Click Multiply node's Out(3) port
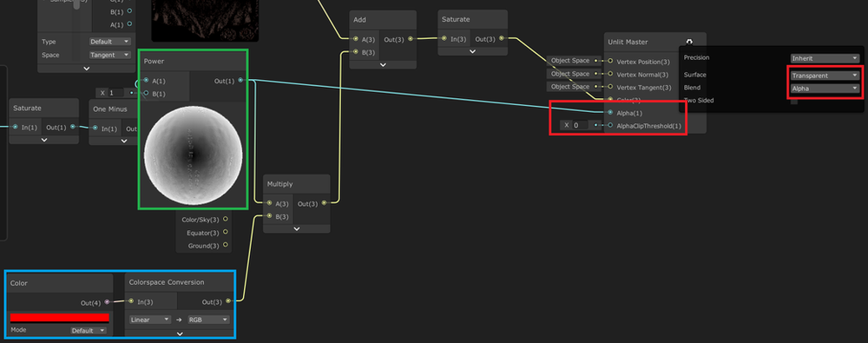The image size is (868, 343). (x=324, y=203)
